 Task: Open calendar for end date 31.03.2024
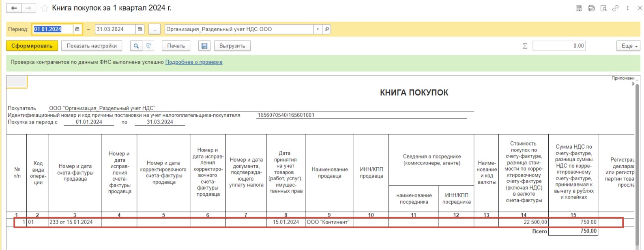coord(140,29)
